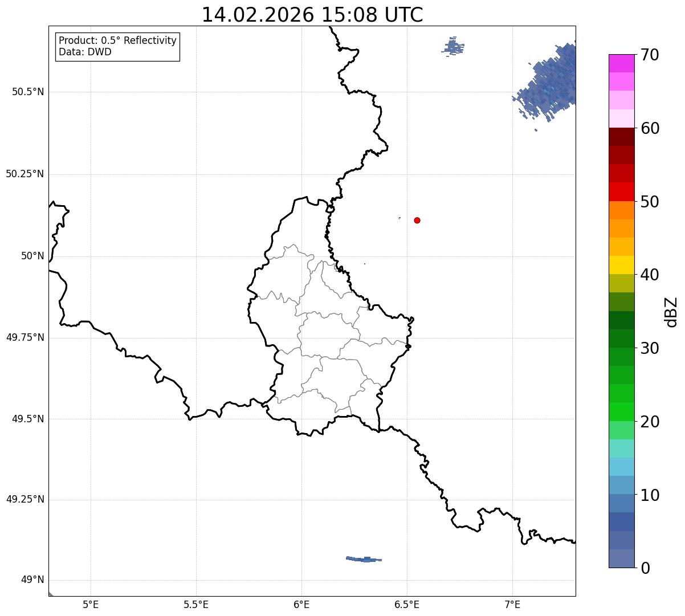This screenshot has height=616, width=685.
Task: Click 'Data: DWD' text
Action: (x=85, y=52)
